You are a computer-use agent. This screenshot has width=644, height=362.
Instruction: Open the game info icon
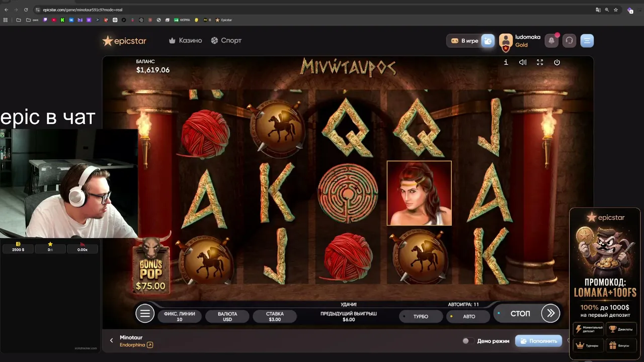tap(506, 62)
